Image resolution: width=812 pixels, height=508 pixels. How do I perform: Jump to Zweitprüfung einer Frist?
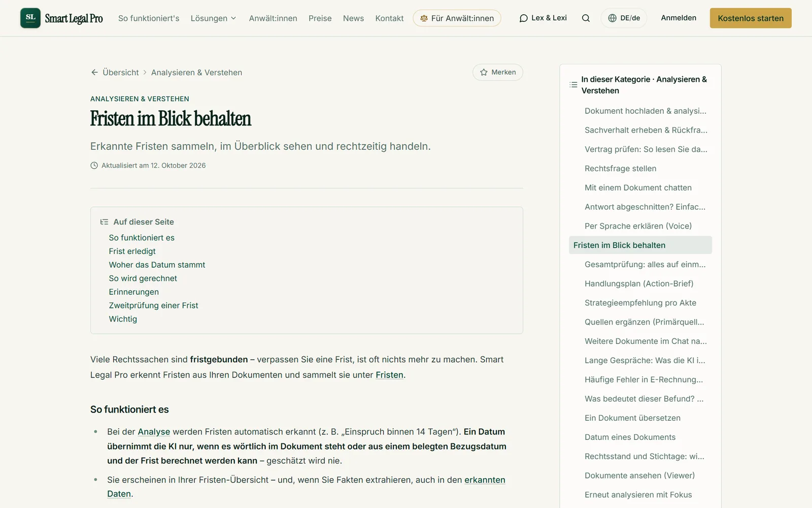153,305
